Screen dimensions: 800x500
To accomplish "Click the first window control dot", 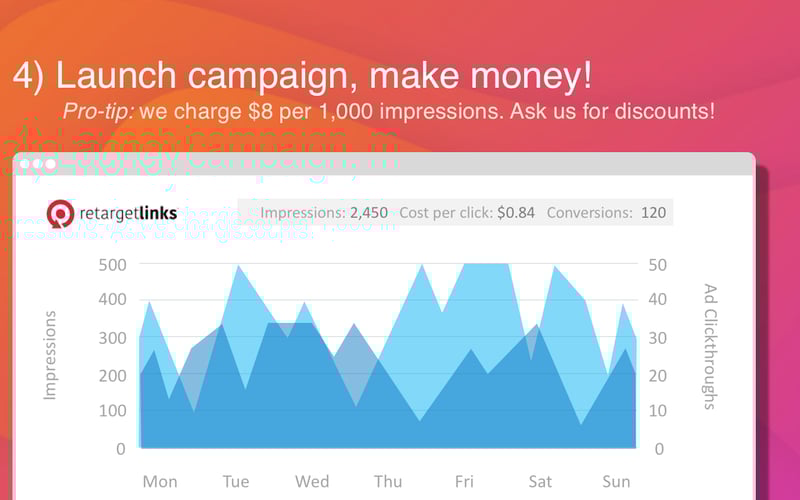I will click(24, 164).
